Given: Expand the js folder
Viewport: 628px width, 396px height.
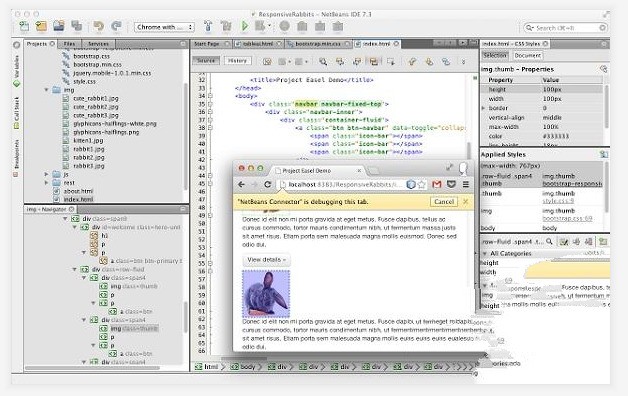Looking at the screenshot, I should click(x=46, y=174).
